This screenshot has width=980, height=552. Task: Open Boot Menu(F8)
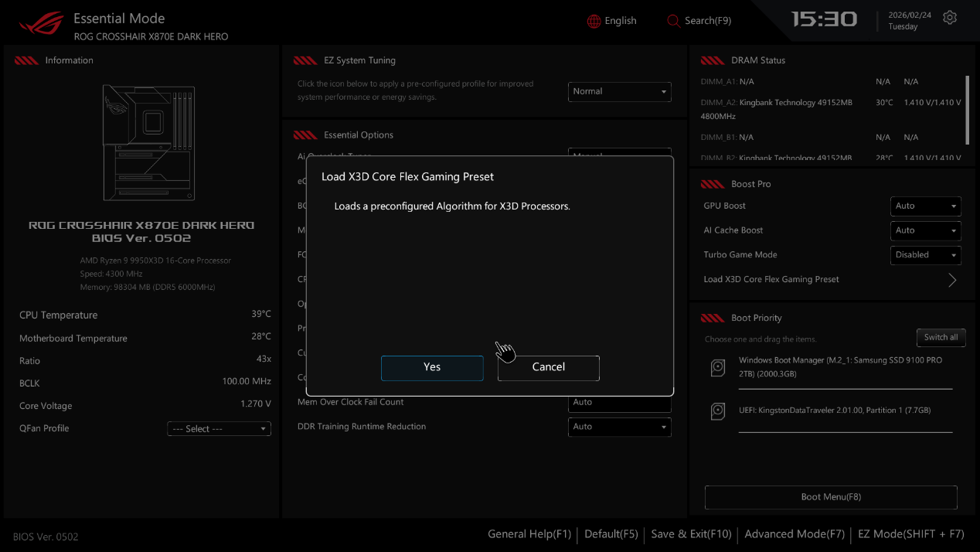click(831, 497)
